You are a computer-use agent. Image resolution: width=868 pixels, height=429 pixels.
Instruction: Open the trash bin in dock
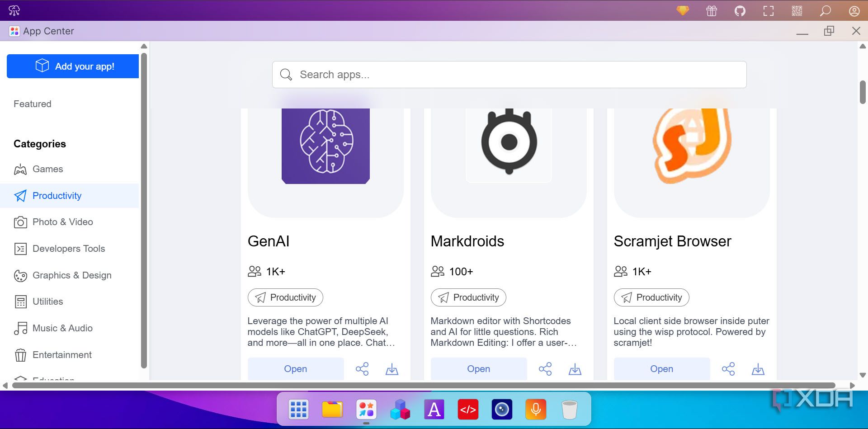point(570,410)
